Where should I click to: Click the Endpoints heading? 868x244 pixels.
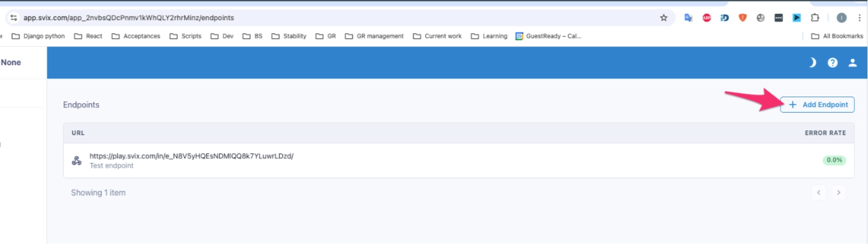tap(81, 105)
